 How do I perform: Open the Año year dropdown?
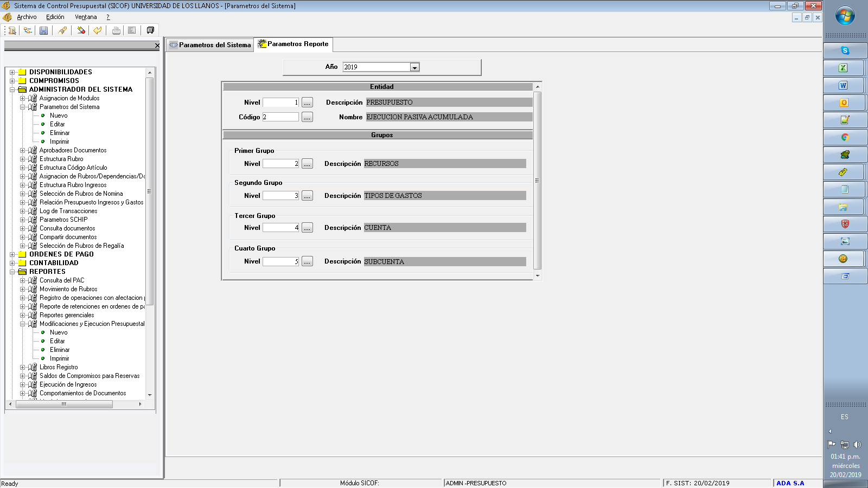(x=414, y=67)
